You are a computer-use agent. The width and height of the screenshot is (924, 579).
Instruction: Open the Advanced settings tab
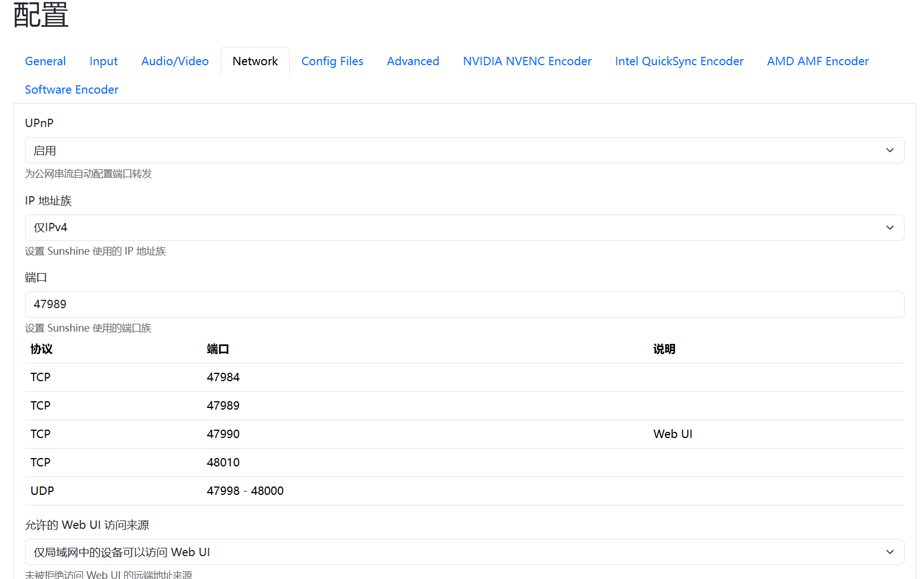tap(413, 61)
